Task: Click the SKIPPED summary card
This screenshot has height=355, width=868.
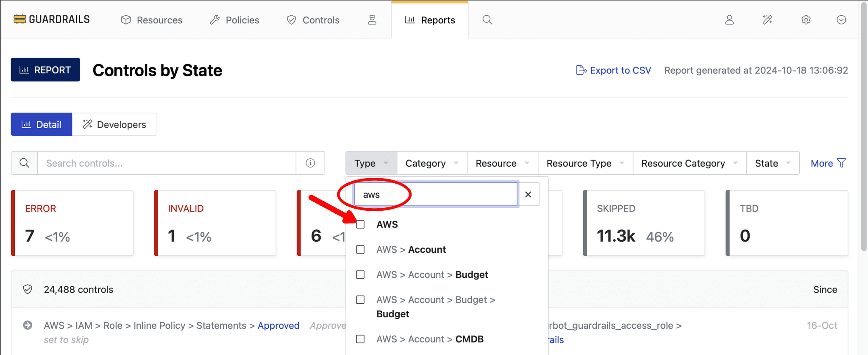Action: (644, 223)
